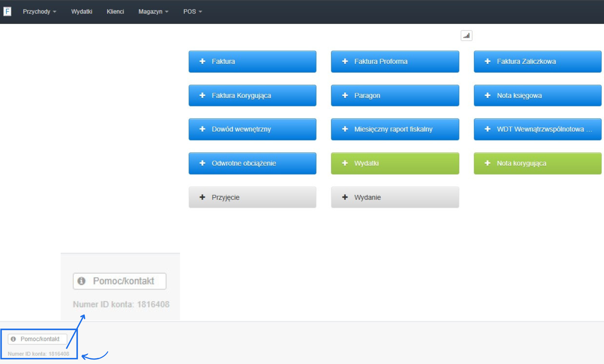This screenshot has width=604, height=364.
Task: Click the F logo in the navigation bar
Action: [x=7, y=11]
